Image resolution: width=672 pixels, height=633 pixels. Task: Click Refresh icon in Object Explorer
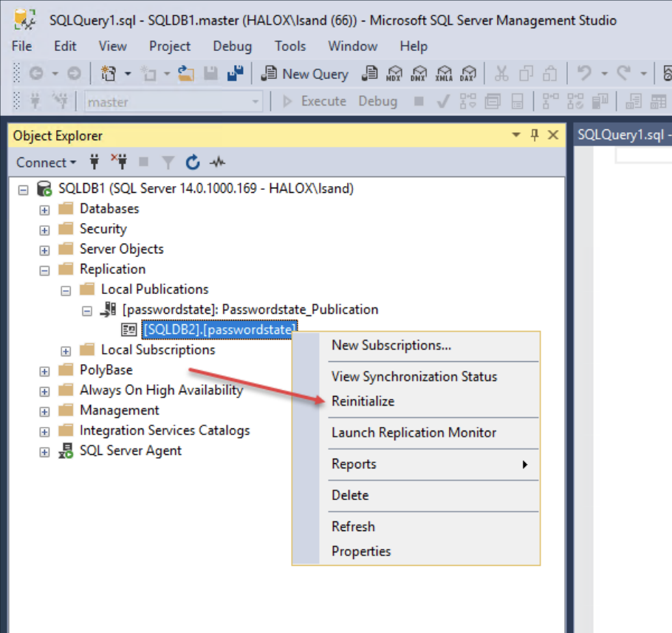tap(193, 162)
